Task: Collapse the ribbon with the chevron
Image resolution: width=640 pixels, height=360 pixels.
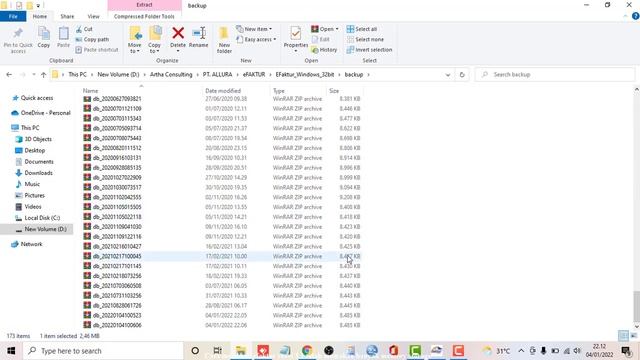Action: click(x=625, y=16)
